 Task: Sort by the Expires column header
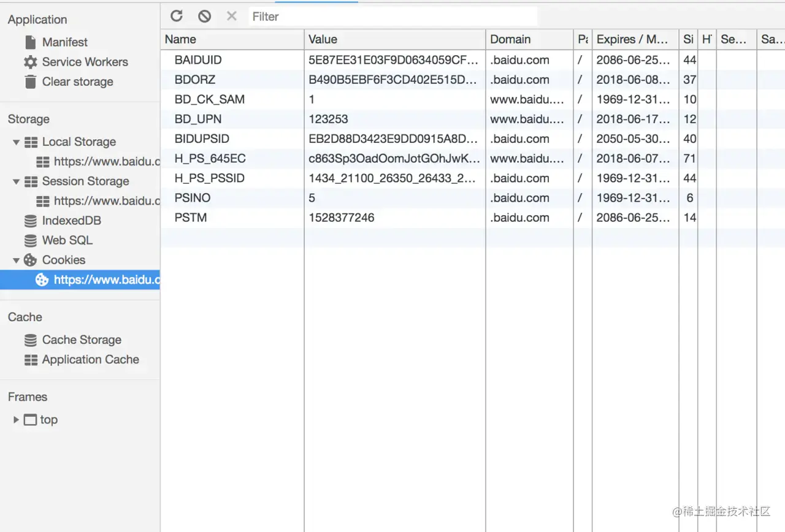(x=635, y=39)
